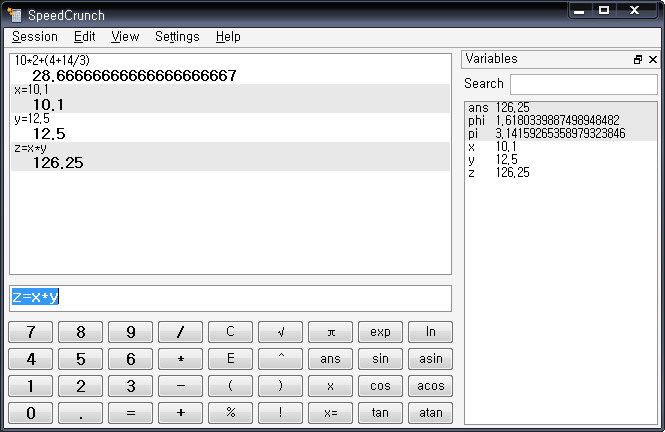Click the minus key

pyautogui.click(x=181, y=386)
